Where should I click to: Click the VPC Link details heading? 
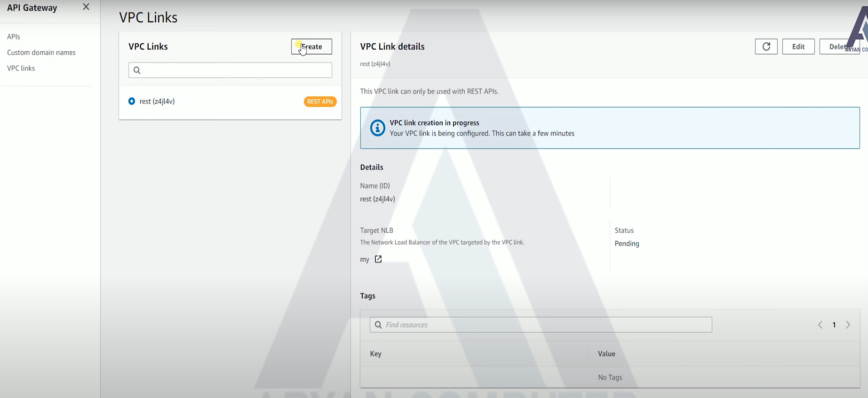392,47
